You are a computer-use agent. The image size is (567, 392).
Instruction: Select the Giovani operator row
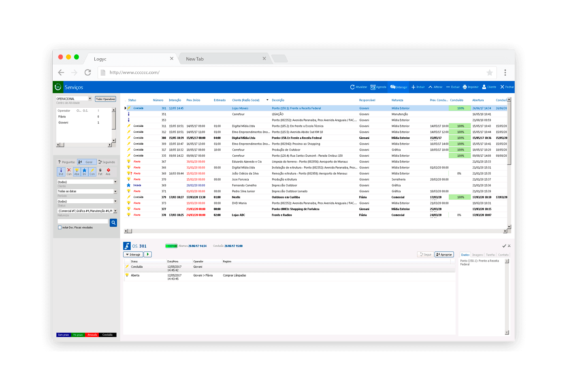pyautogui.click(x=84, y=122)
